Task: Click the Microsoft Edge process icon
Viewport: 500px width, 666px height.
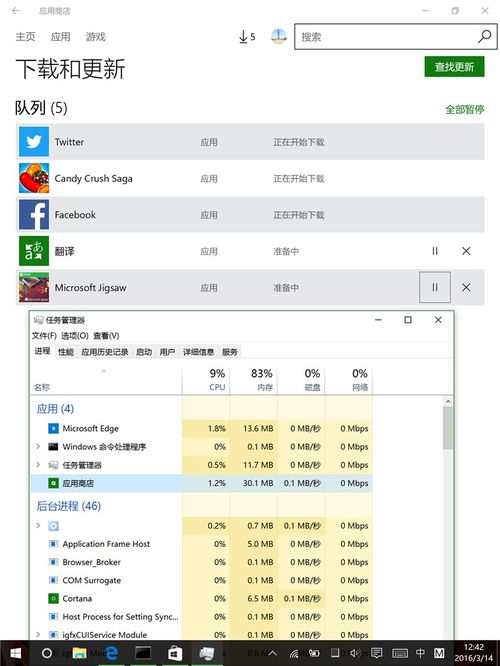Action: [53, 428]
